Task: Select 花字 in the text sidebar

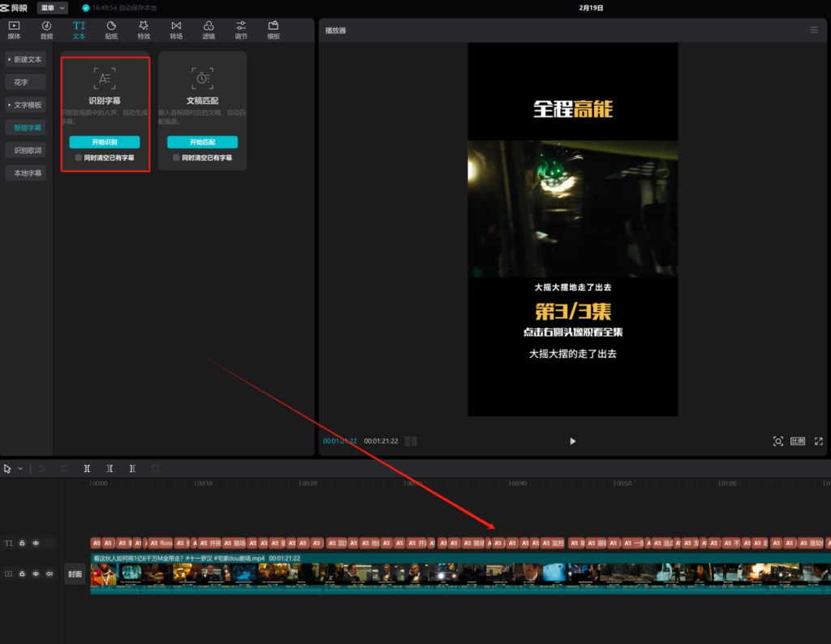Action: [x=25, y=82]
